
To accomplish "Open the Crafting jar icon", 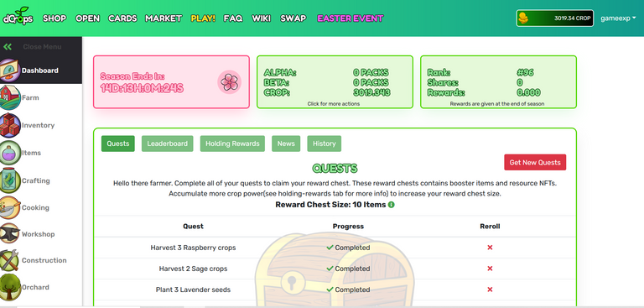I will 10,180.
